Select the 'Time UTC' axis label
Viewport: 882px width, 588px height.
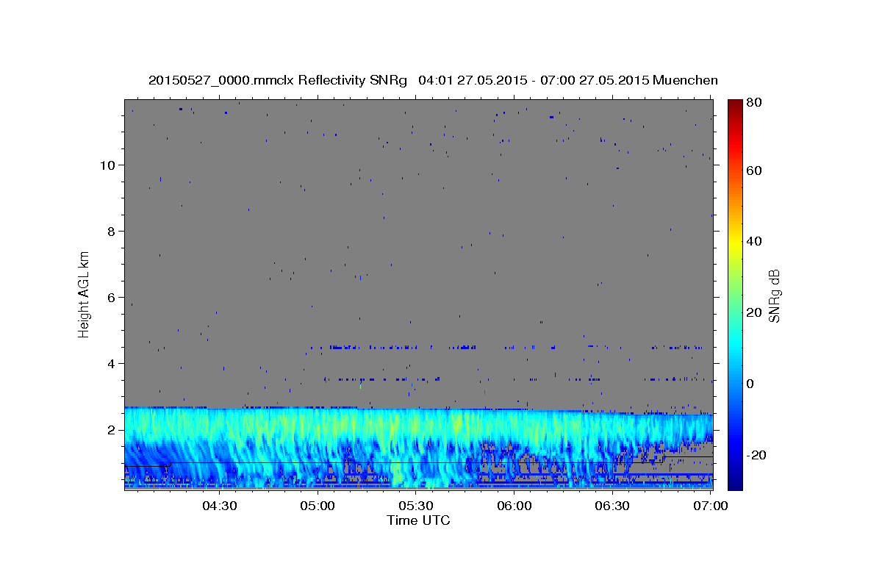418,520
